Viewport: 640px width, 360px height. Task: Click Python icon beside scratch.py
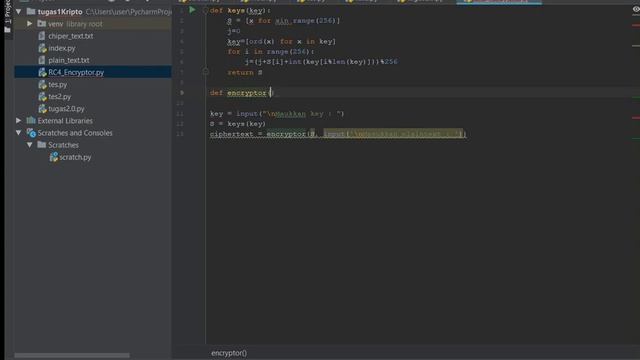point(53,157)
